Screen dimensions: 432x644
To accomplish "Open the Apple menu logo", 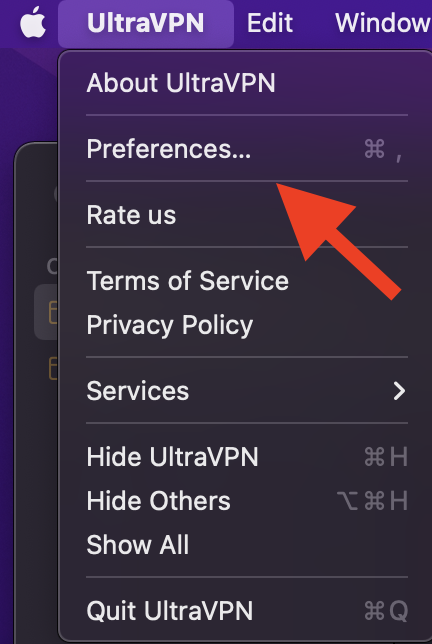I will coord(33,22).
